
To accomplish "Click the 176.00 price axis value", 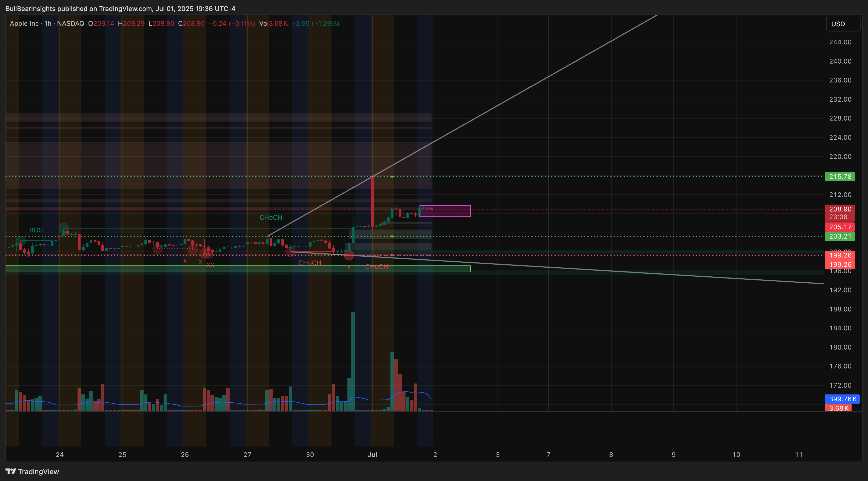I will tap(840, 366).
